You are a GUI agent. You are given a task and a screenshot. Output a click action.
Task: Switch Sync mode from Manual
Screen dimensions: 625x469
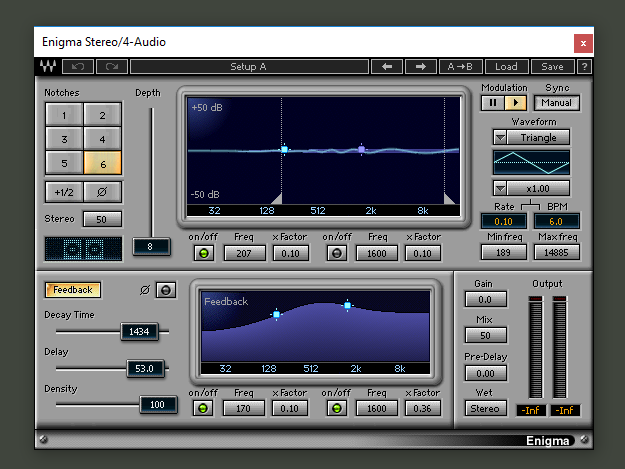(x=556, y=103)
